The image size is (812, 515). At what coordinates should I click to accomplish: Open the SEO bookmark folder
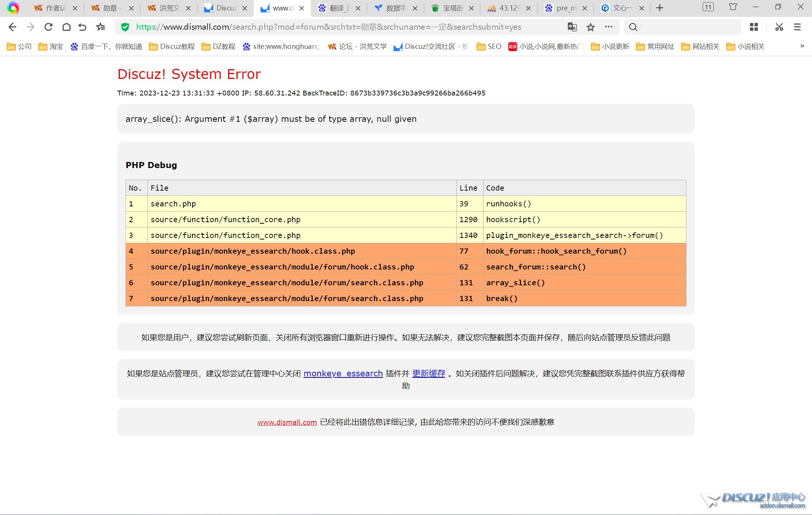489,47
